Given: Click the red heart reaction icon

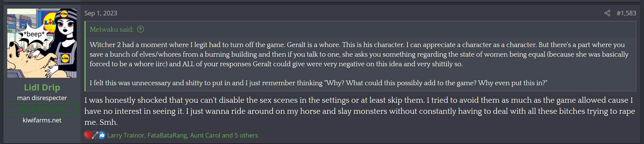Looking at the screenshot, I should pyautogui.click(x=88, y=135).
